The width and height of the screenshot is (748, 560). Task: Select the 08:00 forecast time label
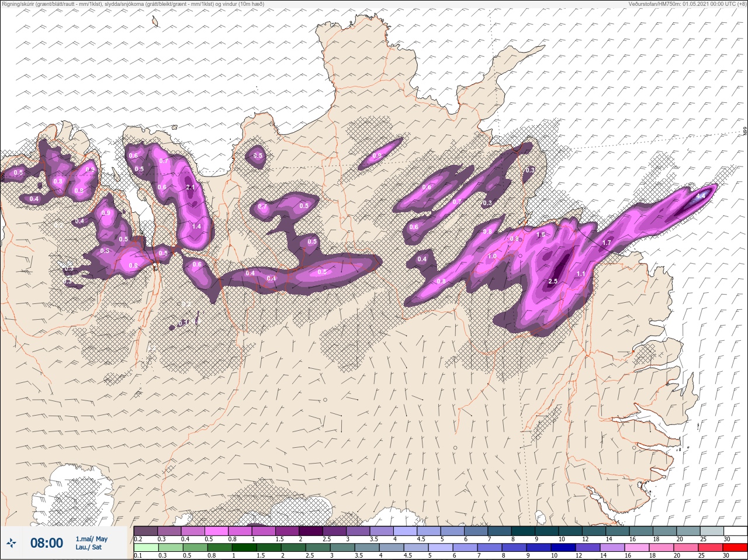pos(47,543)
